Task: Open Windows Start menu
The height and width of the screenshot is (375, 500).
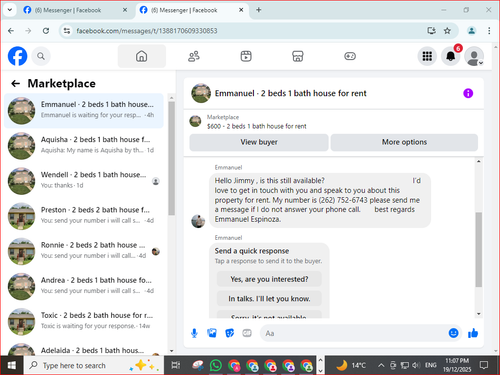Action: (12, 365)
